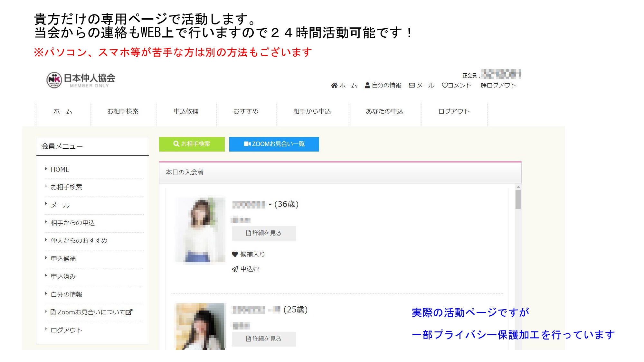Select ログアウト tab in main navigation
The height and width of the screenshot is (362, 644).
454,111
